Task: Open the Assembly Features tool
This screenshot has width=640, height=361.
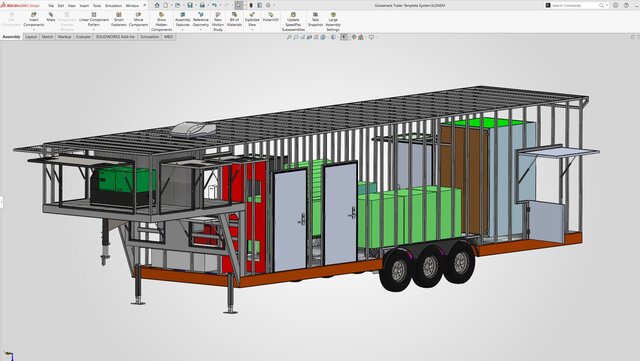Action: point(182,20)
